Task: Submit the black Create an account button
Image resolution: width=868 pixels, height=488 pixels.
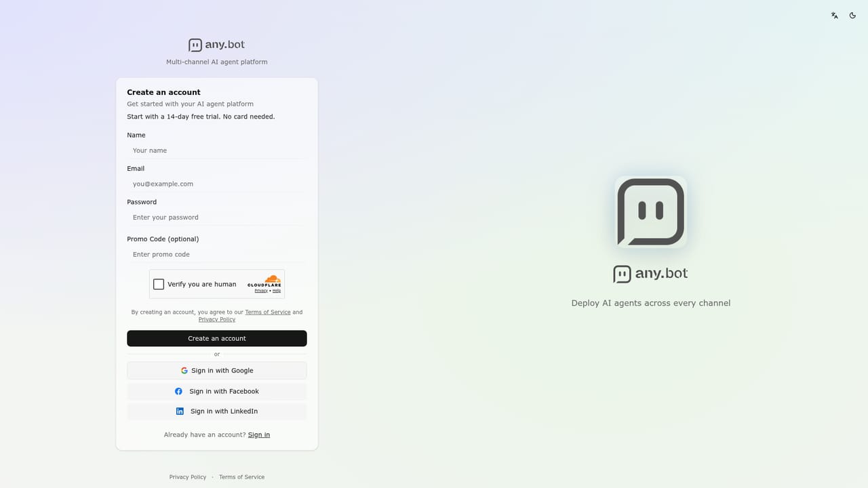Action: 217,338
